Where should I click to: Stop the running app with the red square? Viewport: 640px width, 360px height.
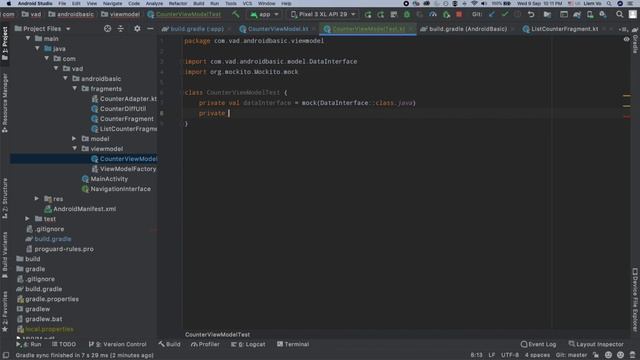459,15
